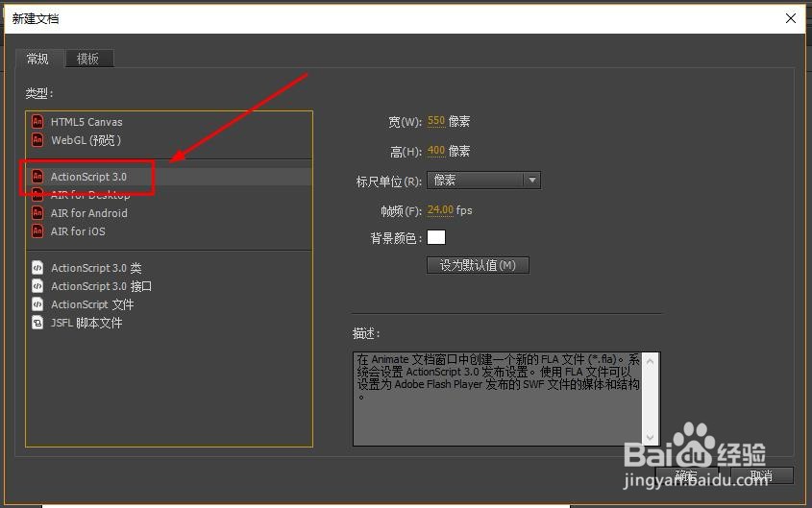Click the ActionScript 3.0 document icon
The image size is (812, 508).
[37, 177]
